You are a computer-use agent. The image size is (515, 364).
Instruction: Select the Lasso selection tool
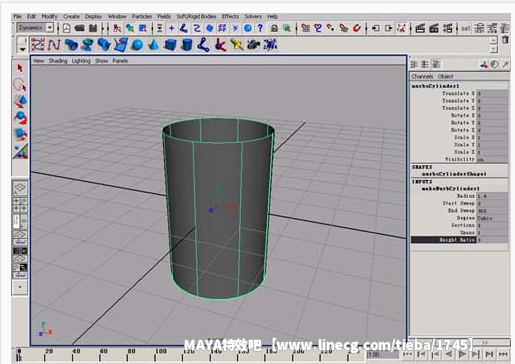coord(20,84)
